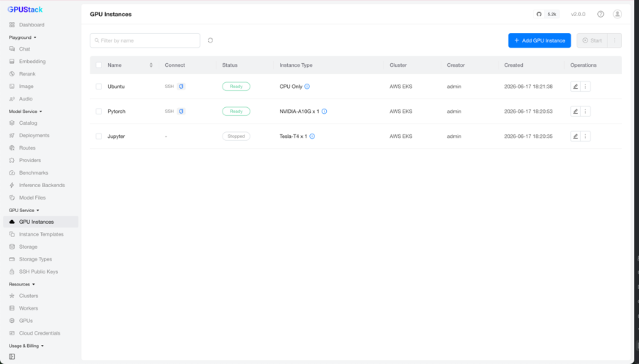Select GPU Instances in the sidebar
Image resolution: width=639 pixels, height=364 pixels.
point(40,222)
